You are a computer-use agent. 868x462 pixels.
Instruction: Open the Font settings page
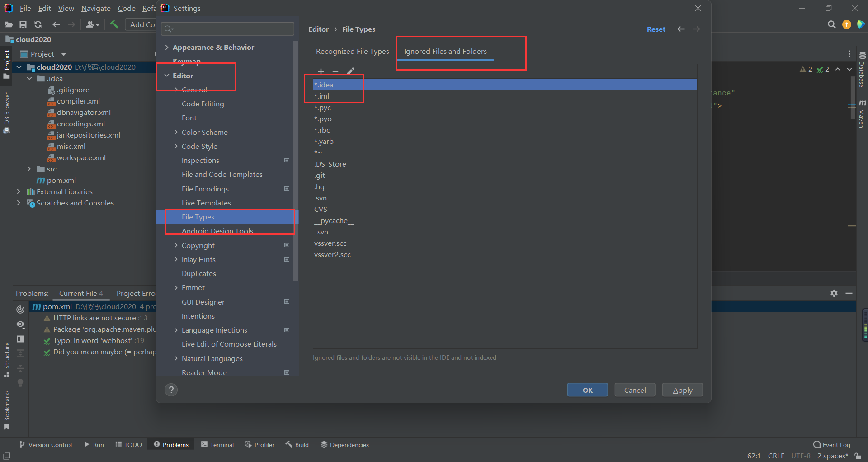pos(189,118)
